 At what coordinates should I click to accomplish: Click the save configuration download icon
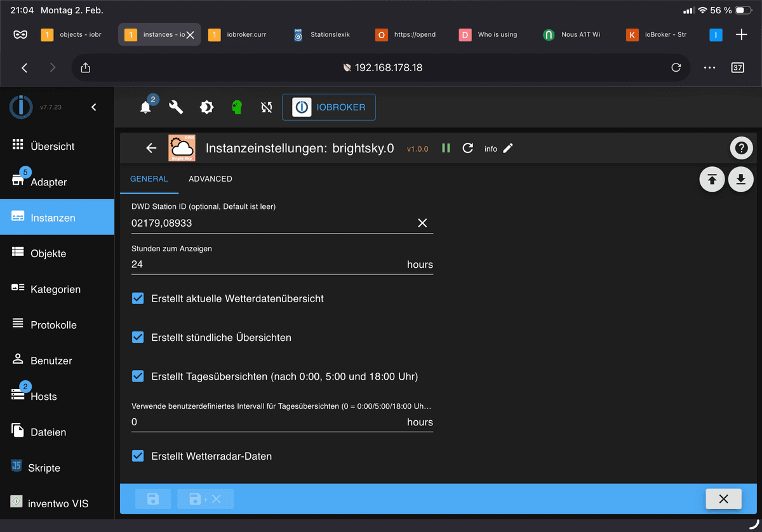[x=740, y=180]
